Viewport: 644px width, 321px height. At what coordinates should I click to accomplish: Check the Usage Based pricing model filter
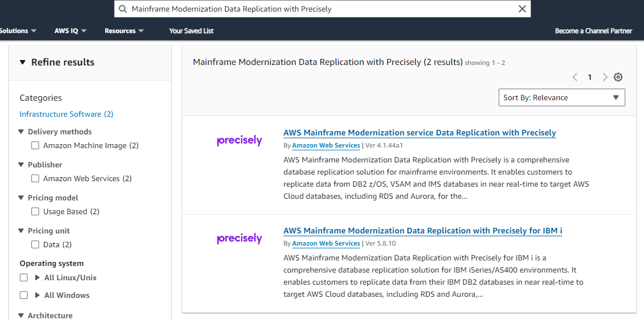(35, 211)
